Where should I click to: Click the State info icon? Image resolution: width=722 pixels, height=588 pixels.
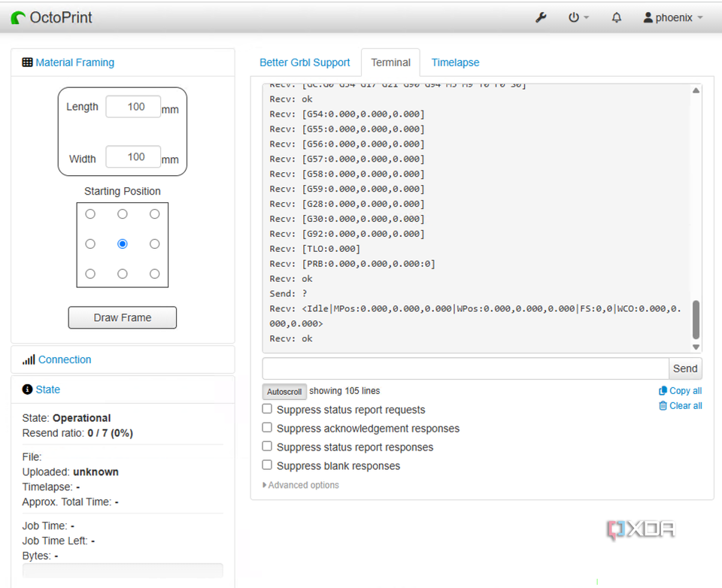coord(28,389)
